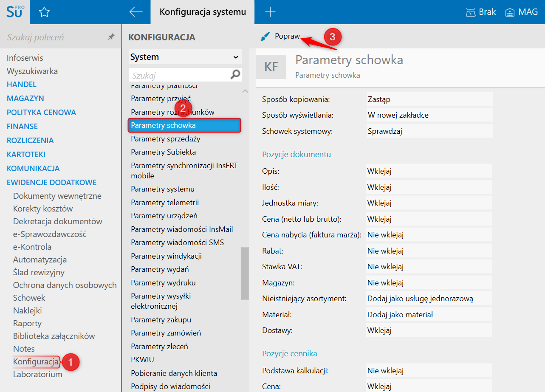
Task: Click the search magnifier in Konfiguracja
Action: click(235, 75)
